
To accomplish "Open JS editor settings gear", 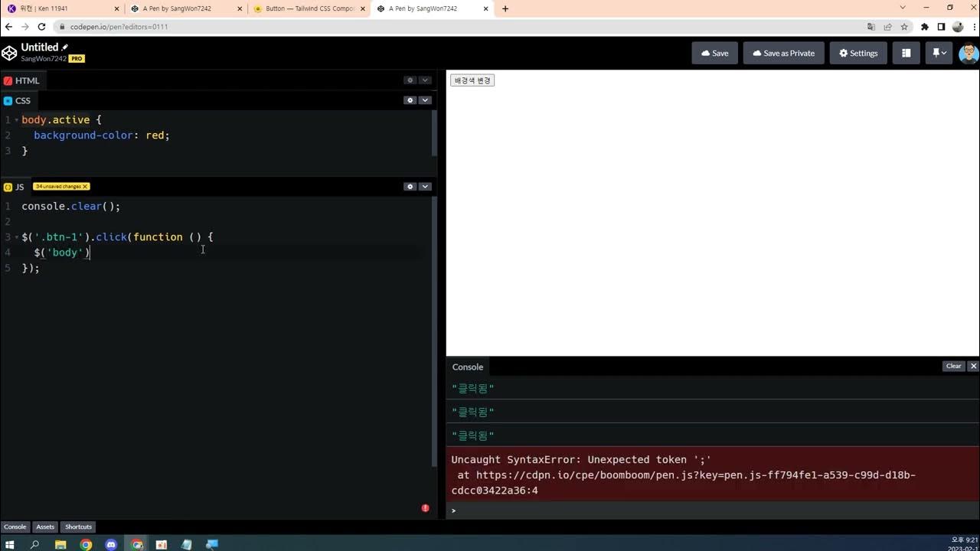I will click(x=410, y=187).
